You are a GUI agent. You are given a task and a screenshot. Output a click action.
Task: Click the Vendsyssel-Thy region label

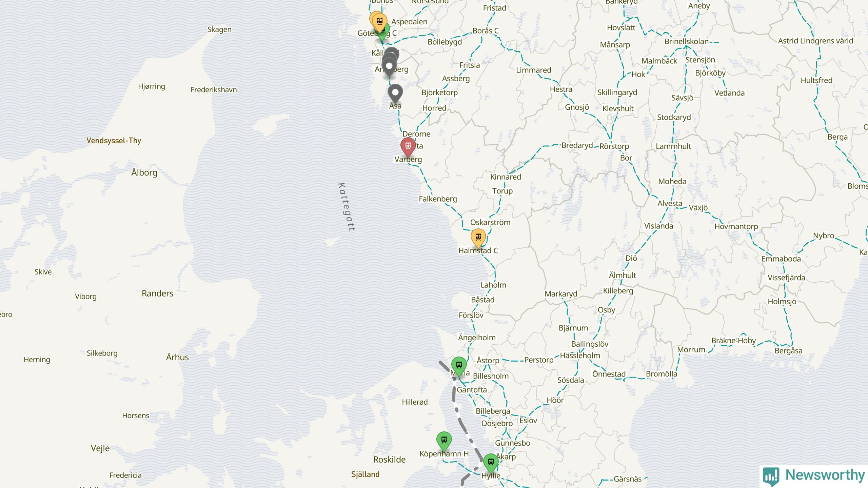click(x=114, y=141)
